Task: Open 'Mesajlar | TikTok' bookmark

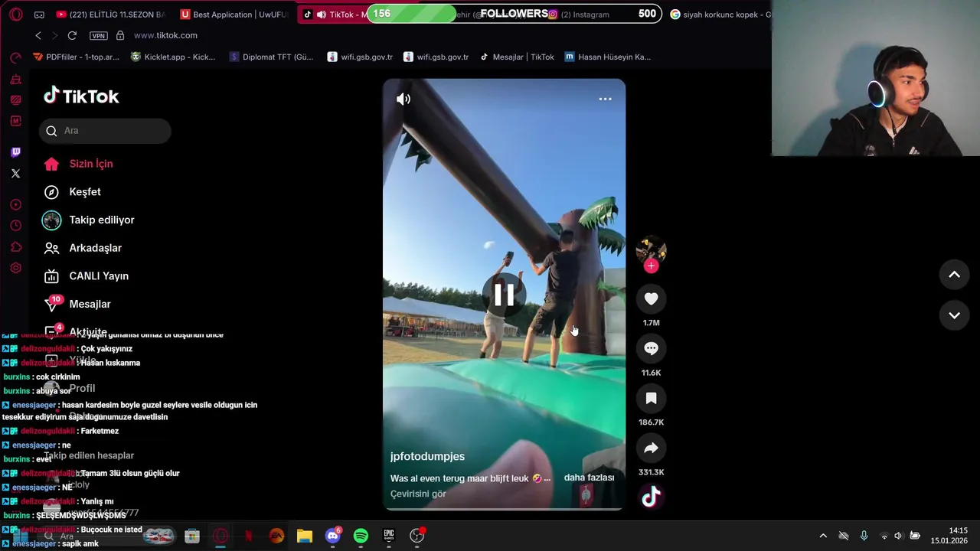Action: 517,57
